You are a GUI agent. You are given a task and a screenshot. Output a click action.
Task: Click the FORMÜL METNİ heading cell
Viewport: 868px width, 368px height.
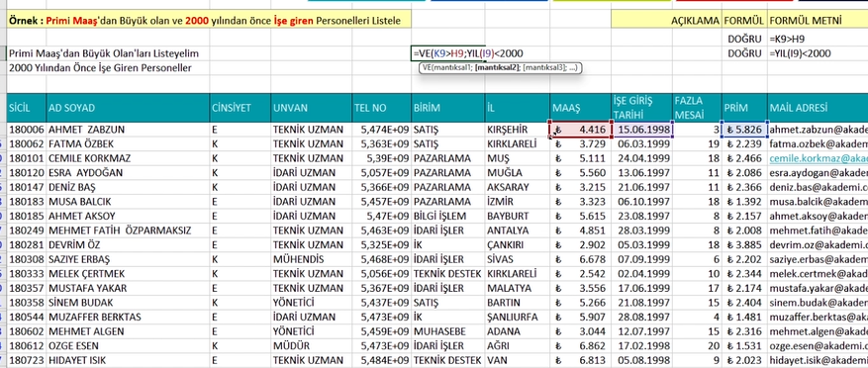point(818,21)
